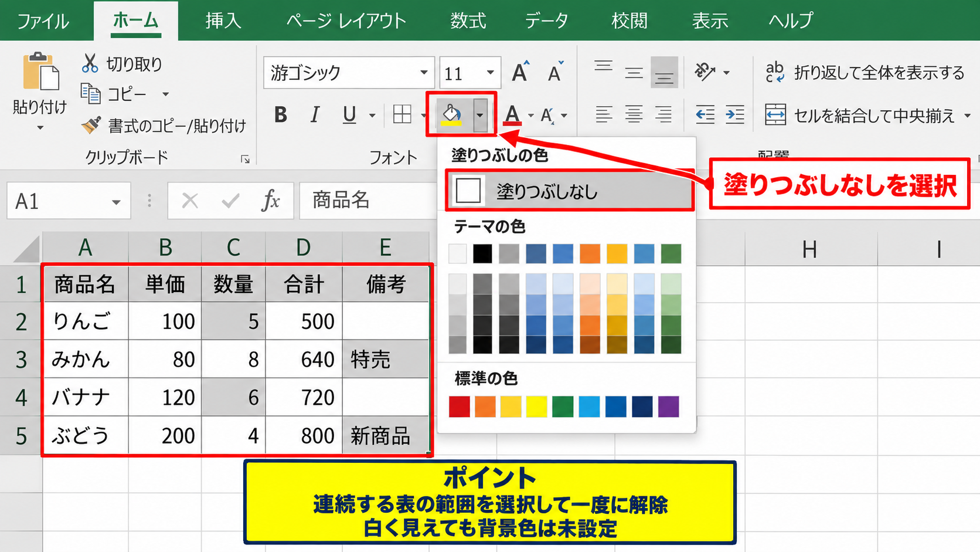Click the text orientation icon

point(705,72)
